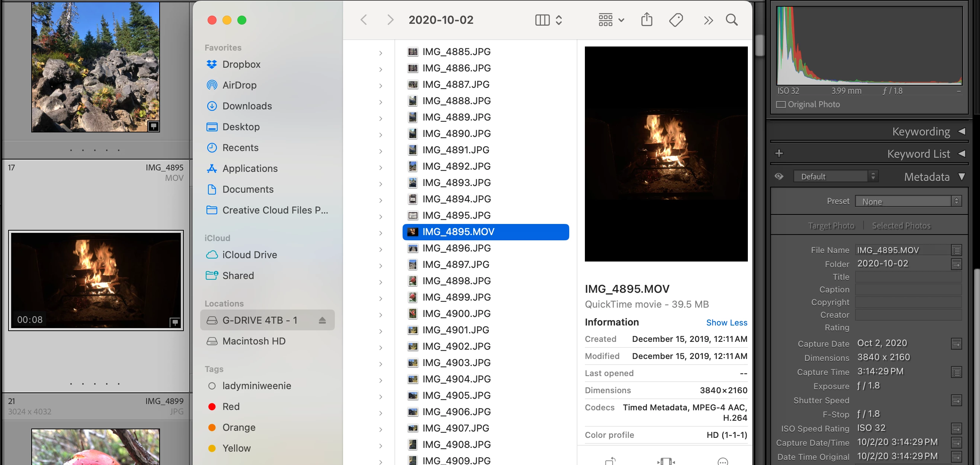The width and height of the screenshot is (980, 465).
Task: Expand the Keywording panel triangle
Action: pos(961,131)
